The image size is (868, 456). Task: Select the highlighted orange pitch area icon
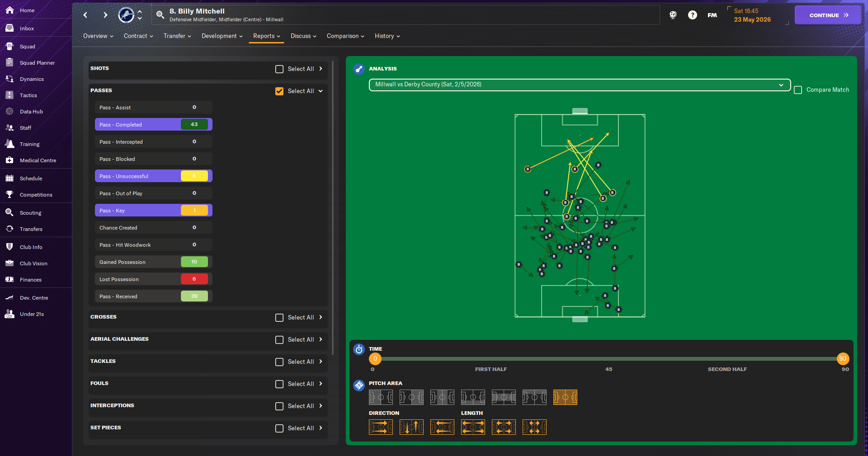565,397
